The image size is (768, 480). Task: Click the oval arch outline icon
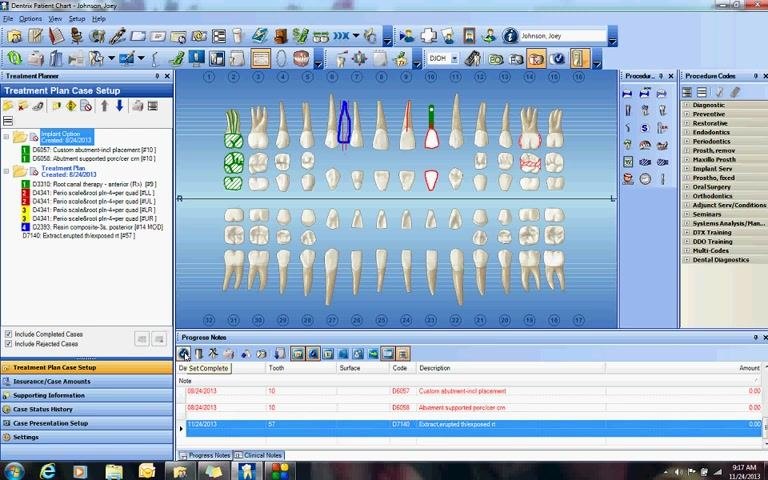tap(281, 58)
